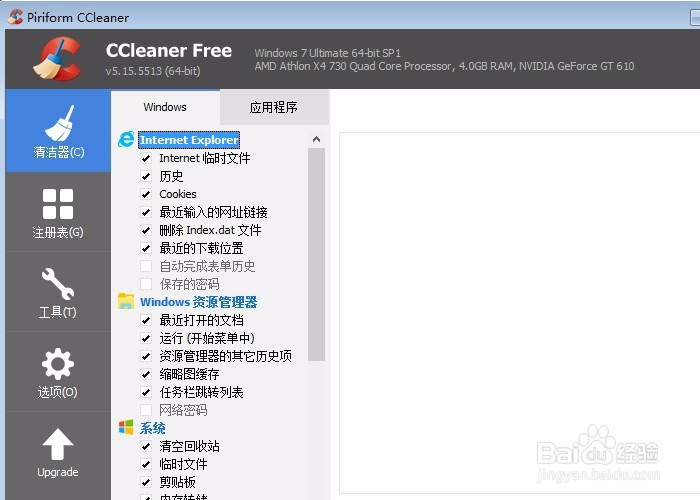700x500 pixels.
Task: Click the AMD Athlon processor info text
Action: (444, 67)
